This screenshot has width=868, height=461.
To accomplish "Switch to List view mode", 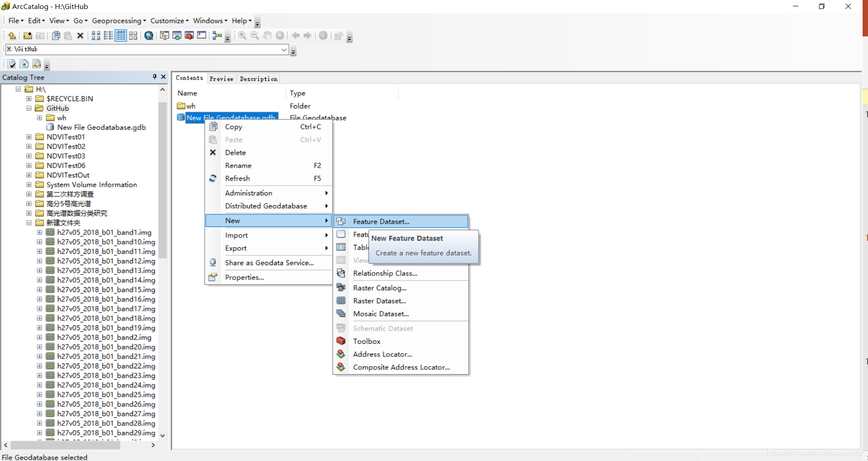I will [x=108, y=35].
